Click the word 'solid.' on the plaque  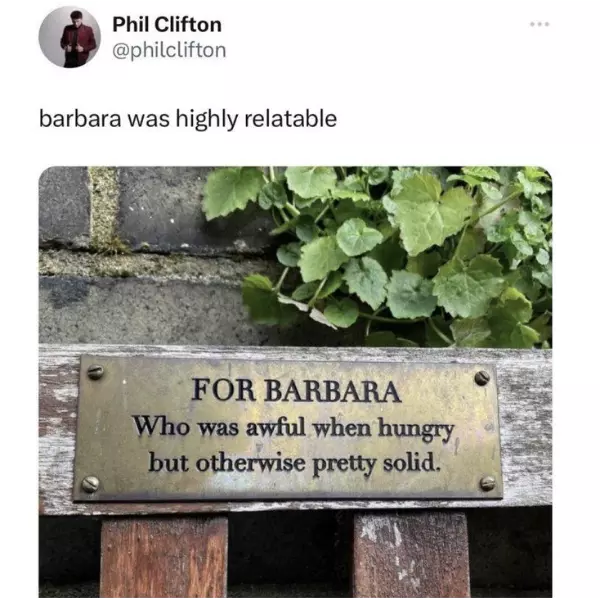(x=412, y=462)
